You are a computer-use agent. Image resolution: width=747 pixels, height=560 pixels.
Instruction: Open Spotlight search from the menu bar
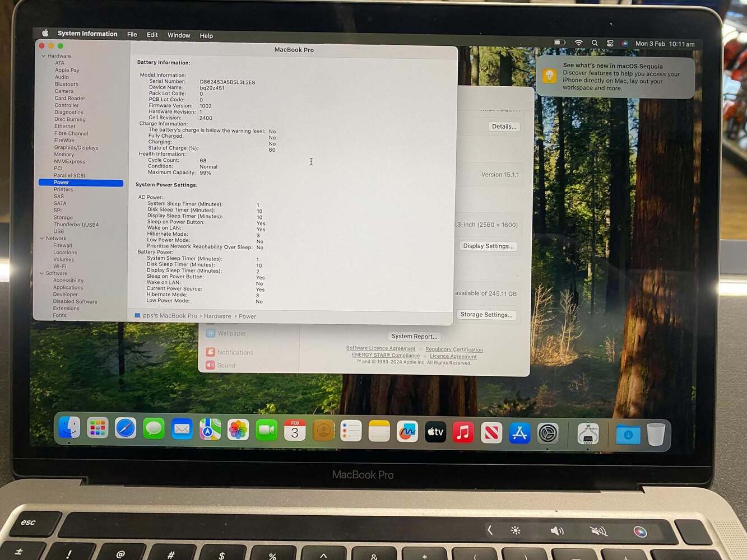[x=595, y=43]
